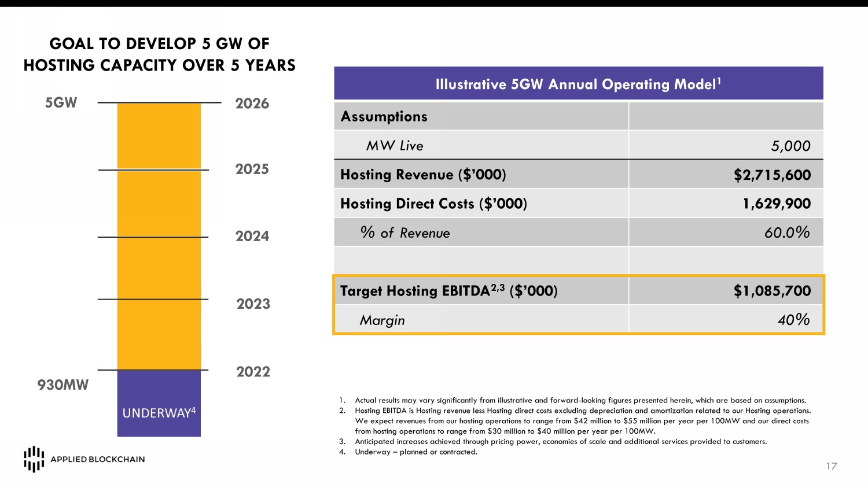Select the MW Live value 5,000
Screen dimensions: 868x488
pyautogui.click(x=790, y=146)
